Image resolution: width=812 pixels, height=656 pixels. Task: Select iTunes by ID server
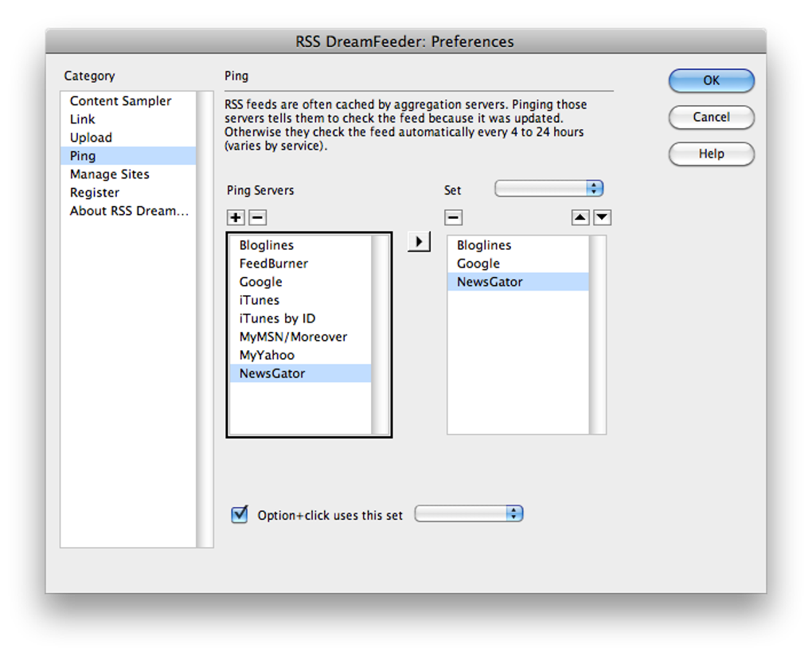300,318
